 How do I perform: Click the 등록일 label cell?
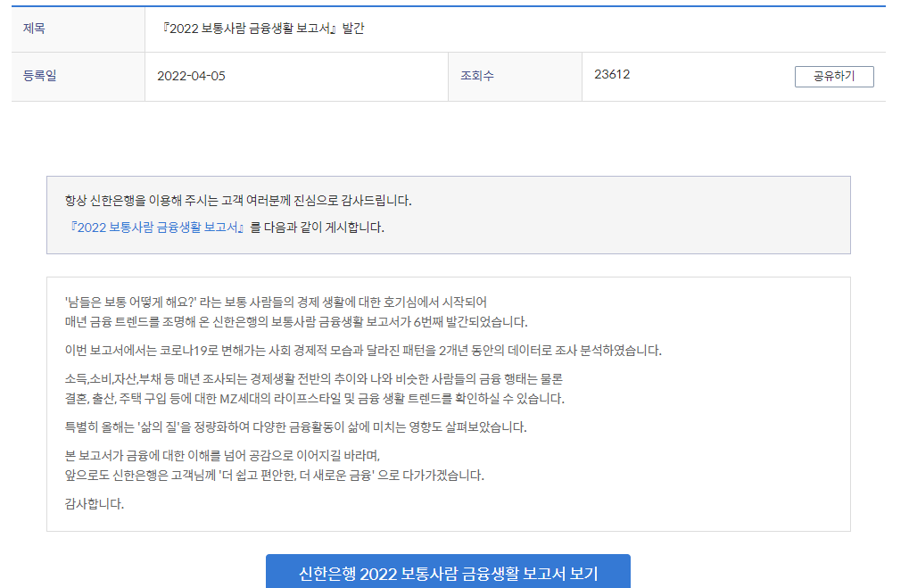tap(79, 77)
